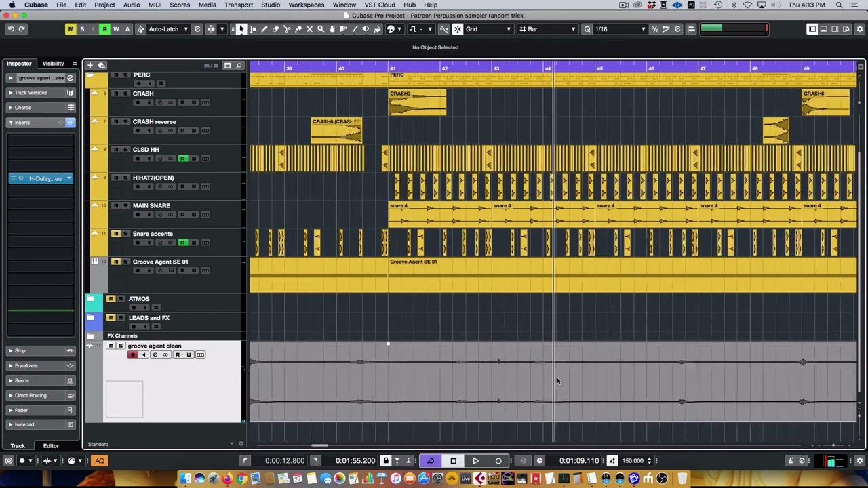Pick the Mute X tool
Screen dimensions: 868x488
click(x=310, y=29)
